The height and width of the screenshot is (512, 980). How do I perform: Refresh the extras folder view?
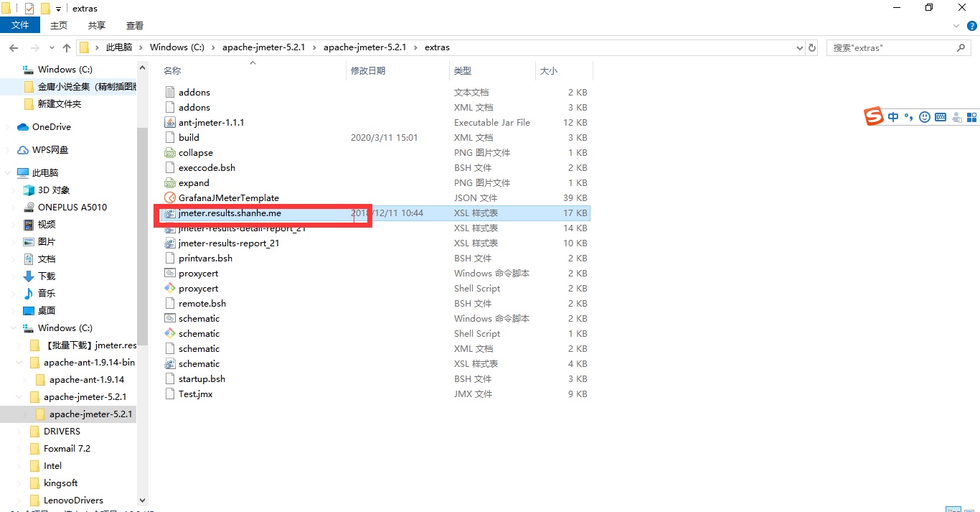(x=812, y=47)
